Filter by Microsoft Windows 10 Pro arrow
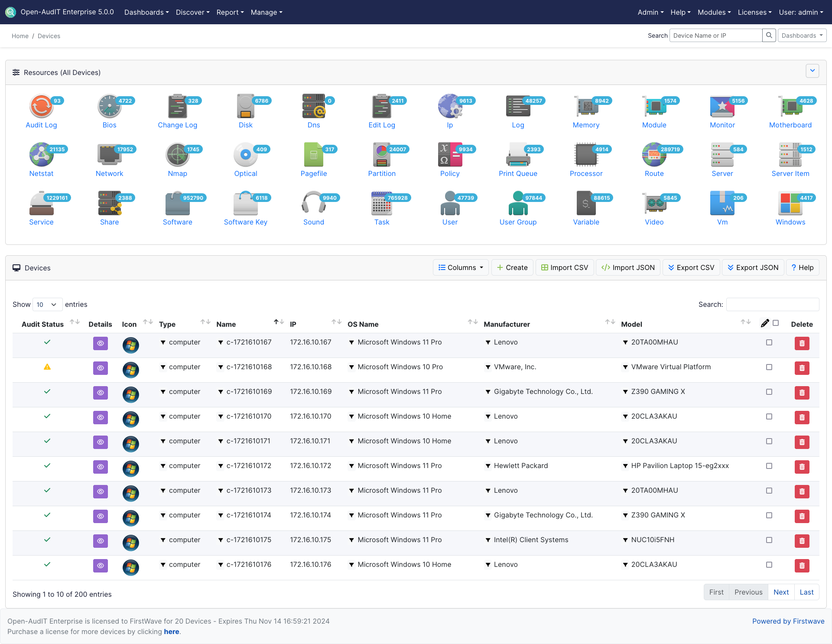 tap(351, 367)
